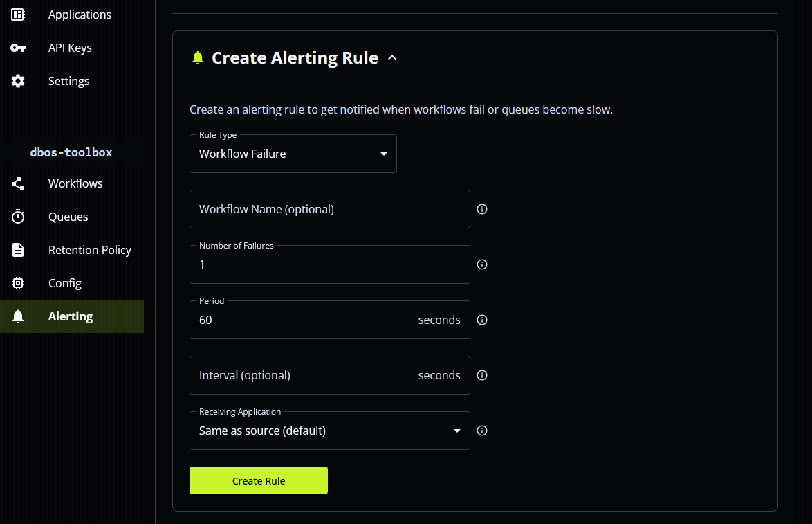Click info icon next to Interval field

coord(482,375)
